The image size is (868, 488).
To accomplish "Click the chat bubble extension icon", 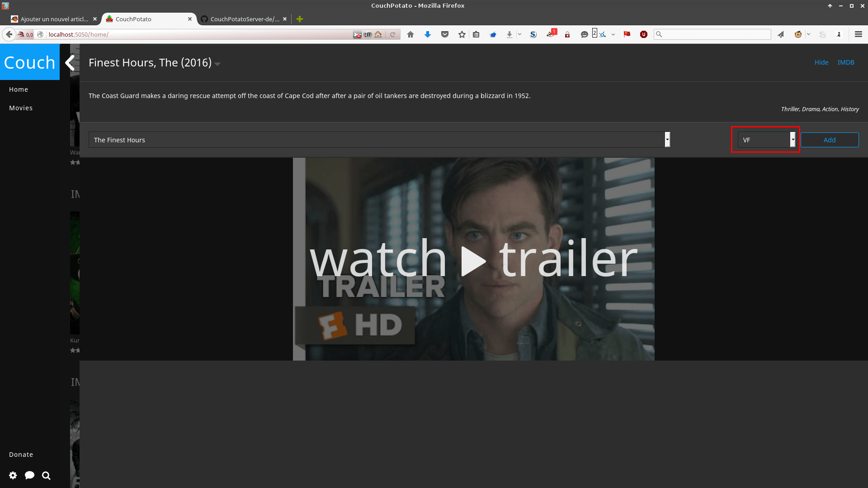I will point(585,34).
